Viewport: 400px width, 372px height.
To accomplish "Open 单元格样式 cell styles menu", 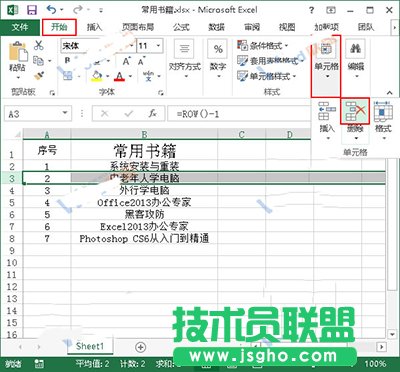I will click(267, 76).
